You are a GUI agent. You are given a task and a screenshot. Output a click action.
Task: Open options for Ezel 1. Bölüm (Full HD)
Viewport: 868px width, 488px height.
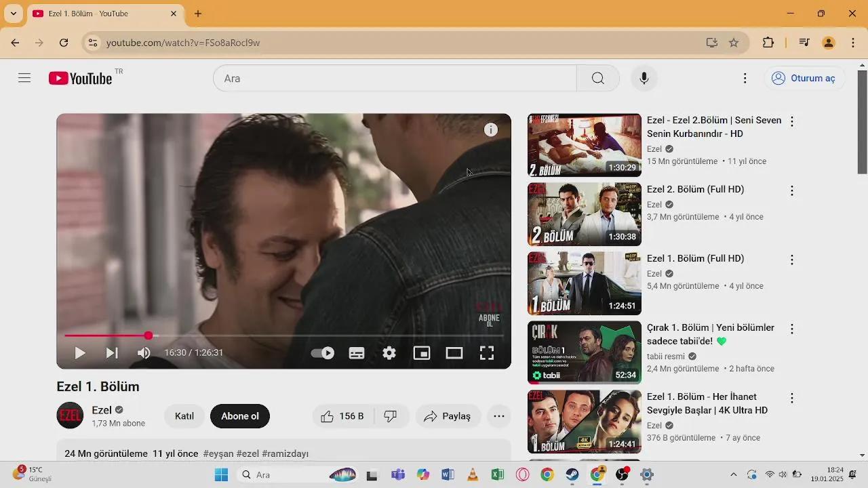click(x=791, y=260)
